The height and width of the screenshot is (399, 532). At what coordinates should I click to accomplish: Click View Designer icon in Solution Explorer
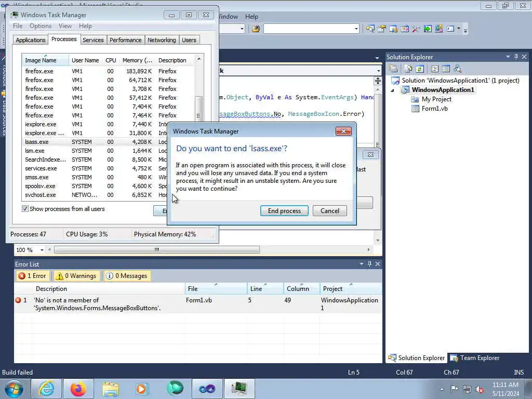point(446,69)
